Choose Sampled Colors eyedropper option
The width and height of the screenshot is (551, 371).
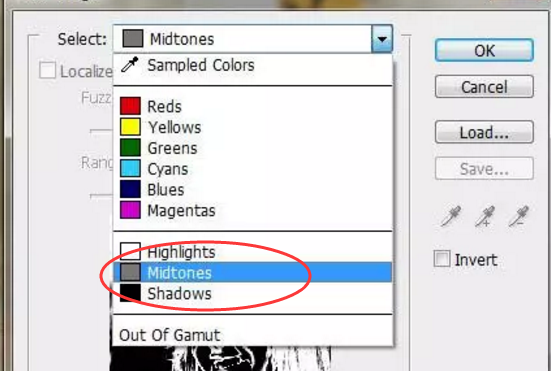point(253,65)
